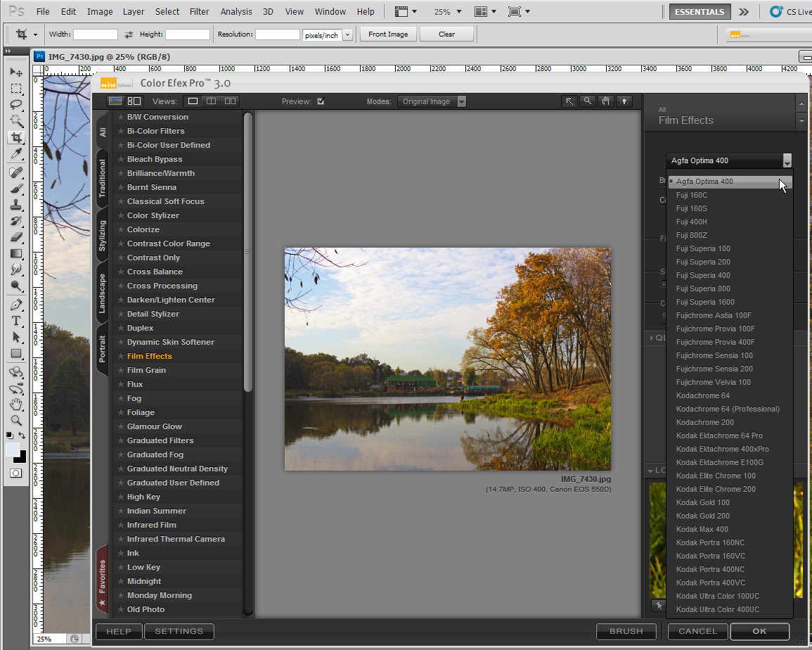This screenshot has height=650, width=812.
Task: Select the History Brush tool
Action: [x=16, y=222]
